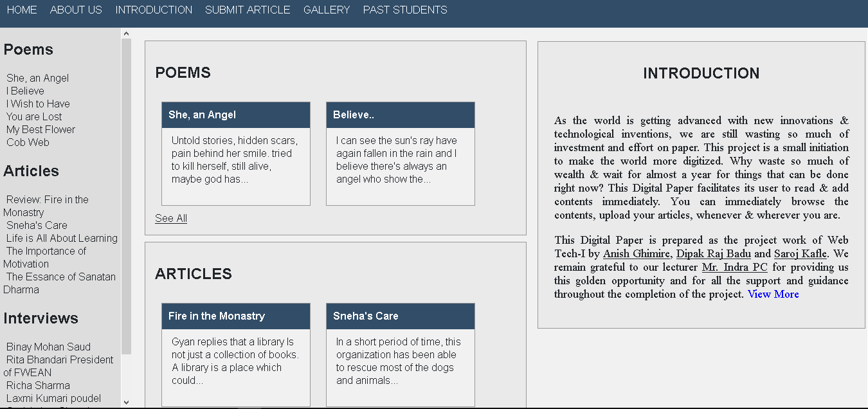Open the Fire in the Monastry card
Viewport: 868px width, 409px height.
click(x=236, y=355)
